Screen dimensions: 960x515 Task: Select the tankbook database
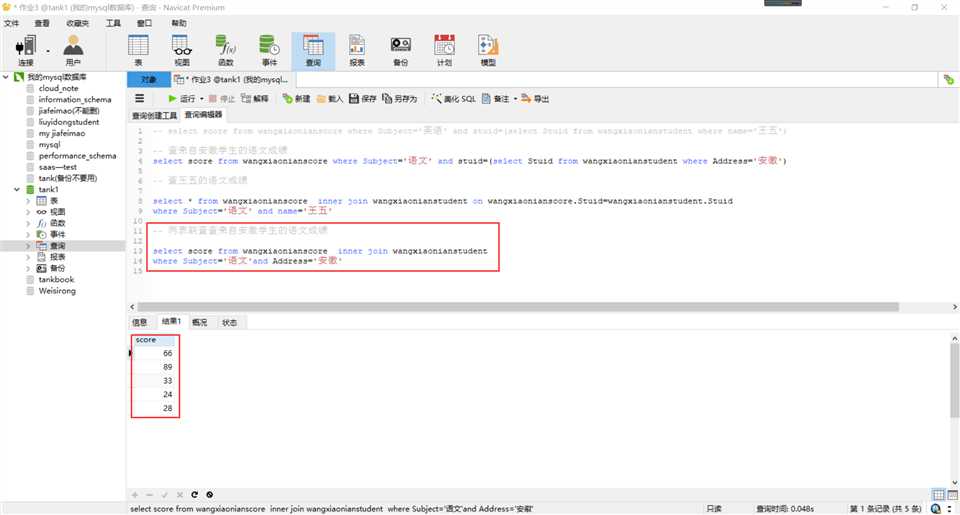[x=56, y=279]
